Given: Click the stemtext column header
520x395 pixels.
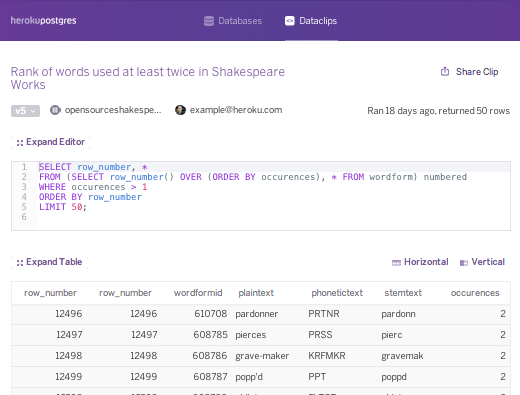Looking at the screenshot, I should coord(403,293).
